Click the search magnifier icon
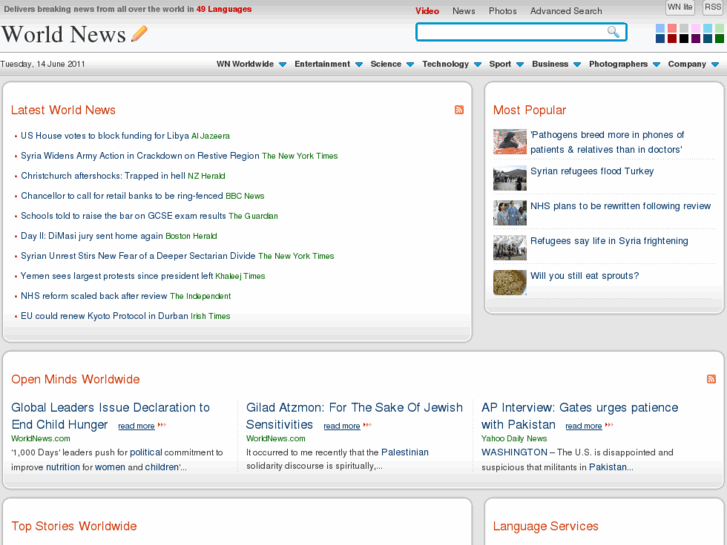The width and height of the screenshot is (727, 545). (613, 32)
